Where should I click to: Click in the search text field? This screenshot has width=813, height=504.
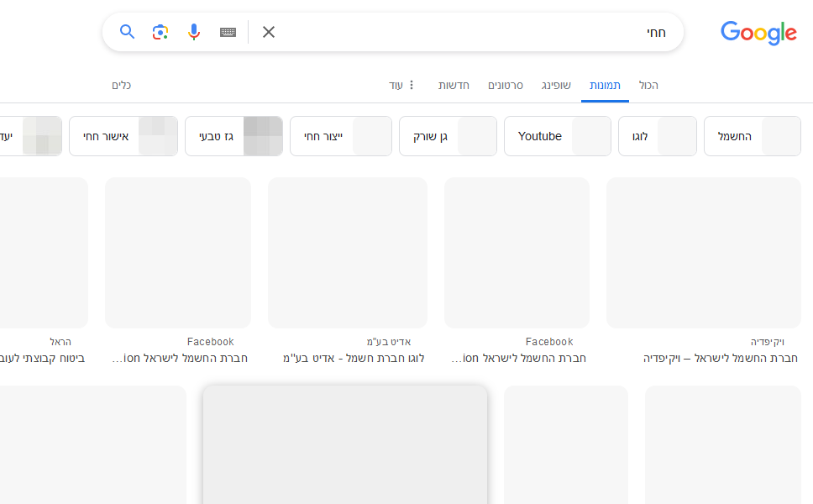coord(470,32)
